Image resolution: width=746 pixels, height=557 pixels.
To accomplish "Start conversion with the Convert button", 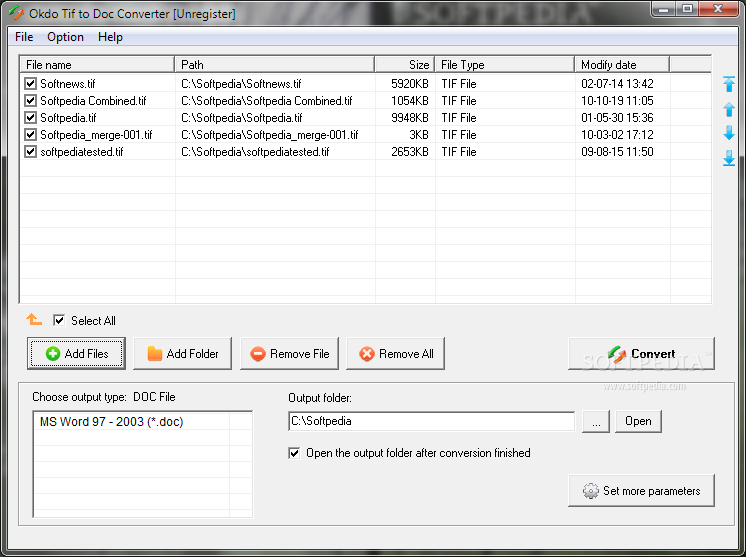I will (641, 353).
